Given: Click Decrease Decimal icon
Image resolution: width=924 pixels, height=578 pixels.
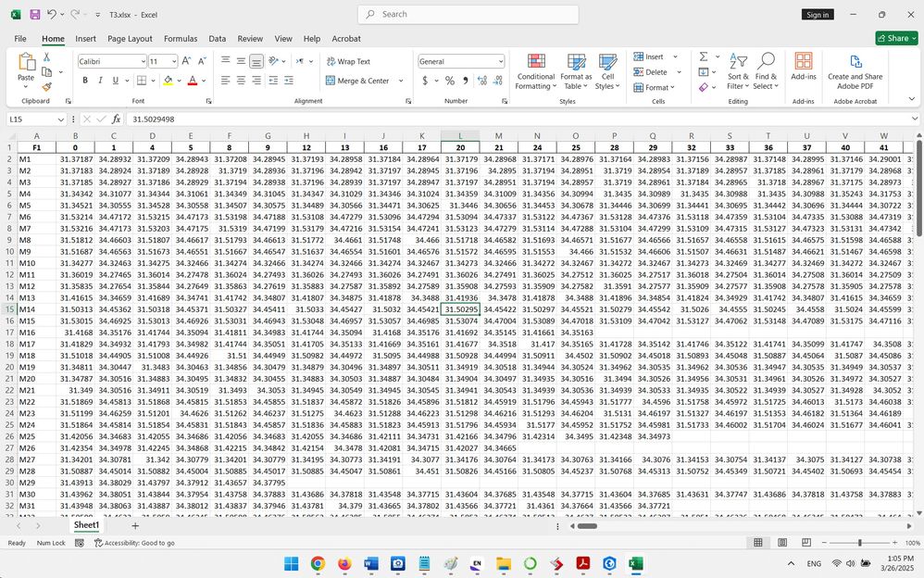Looking at the screenshot, I should point(497,81).
